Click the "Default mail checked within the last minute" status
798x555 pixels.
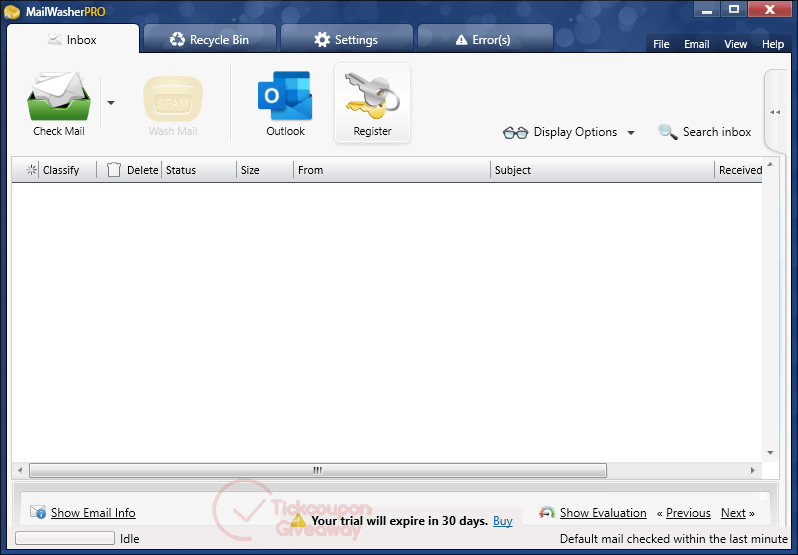pyautogui.click(x=674, y=539)
